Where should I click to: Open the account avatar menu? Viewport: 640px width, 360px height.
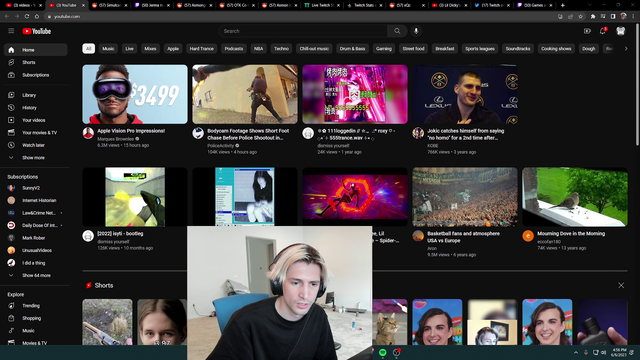[620, 31]
